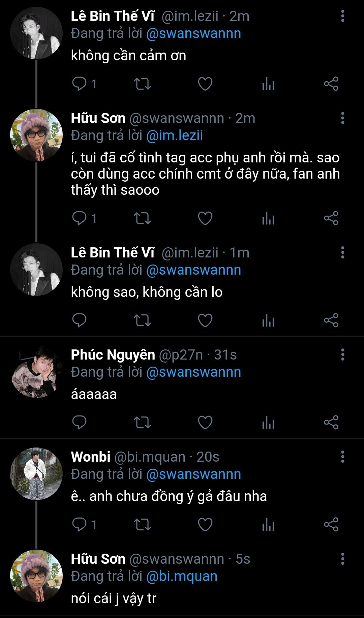This screenshot has height=618, width=364.
Task: Open the @bi.mquan mention link
Action: pos(182,576)
